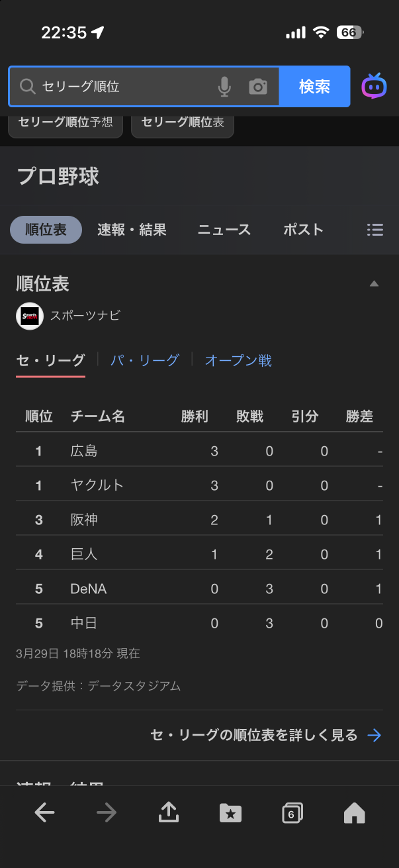399x868 pixels.
Task: Go back with the left arrow
Action: click(44, 812)
